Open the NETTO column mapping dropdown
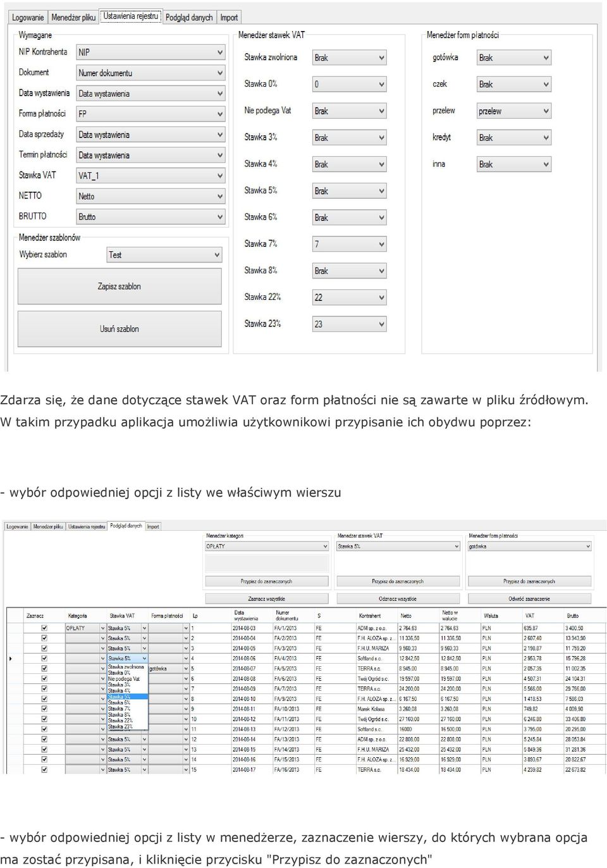Screen dimensions: 607x868 (150, 197)
